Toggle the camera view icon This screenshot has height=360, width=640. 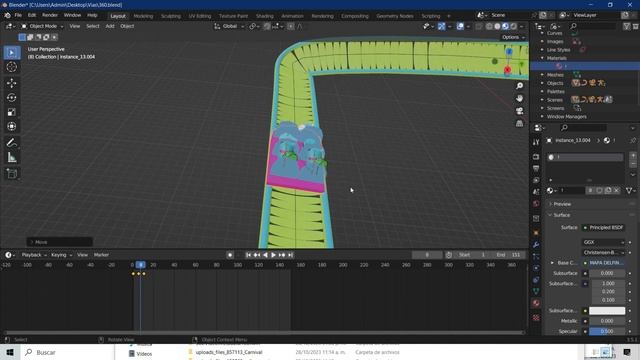519,111
